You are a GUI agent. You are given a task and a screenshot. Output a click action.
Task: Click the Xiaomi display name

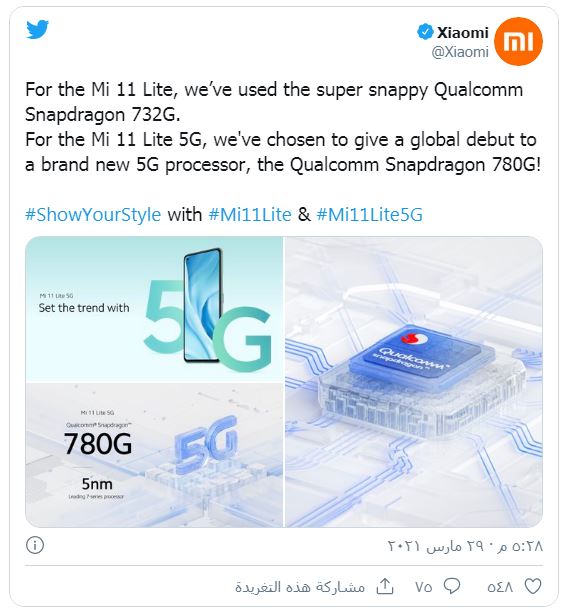click(463, 33)
